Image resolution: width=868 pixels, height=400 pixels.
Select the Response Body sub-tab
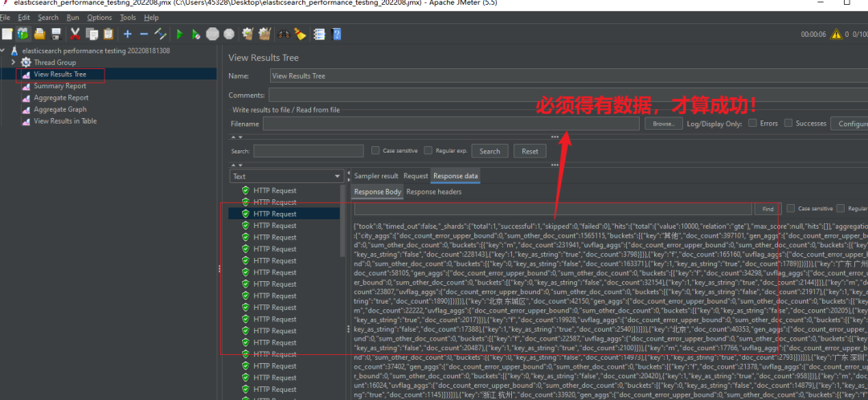[378, 192]
